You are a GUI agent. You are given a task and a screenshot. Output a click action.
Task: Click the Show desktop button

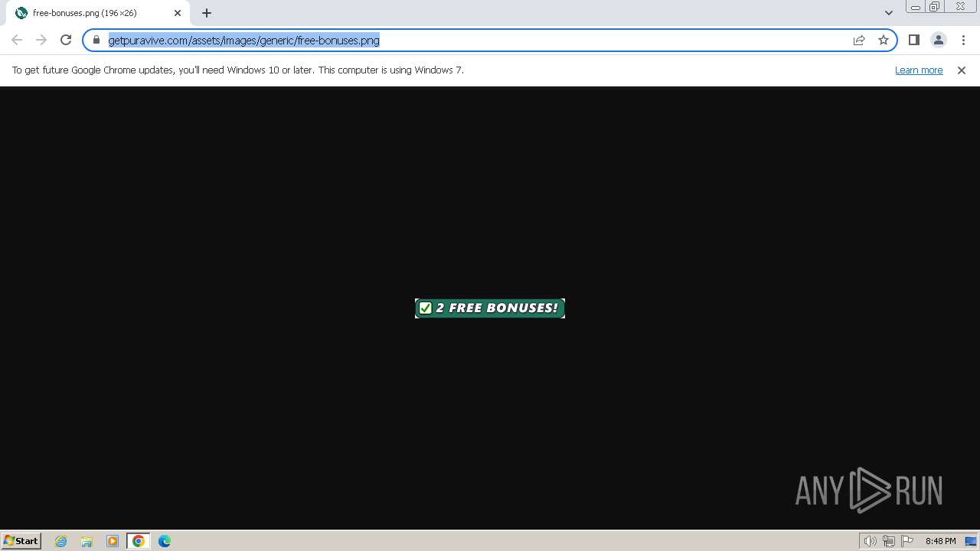(971, 541)
